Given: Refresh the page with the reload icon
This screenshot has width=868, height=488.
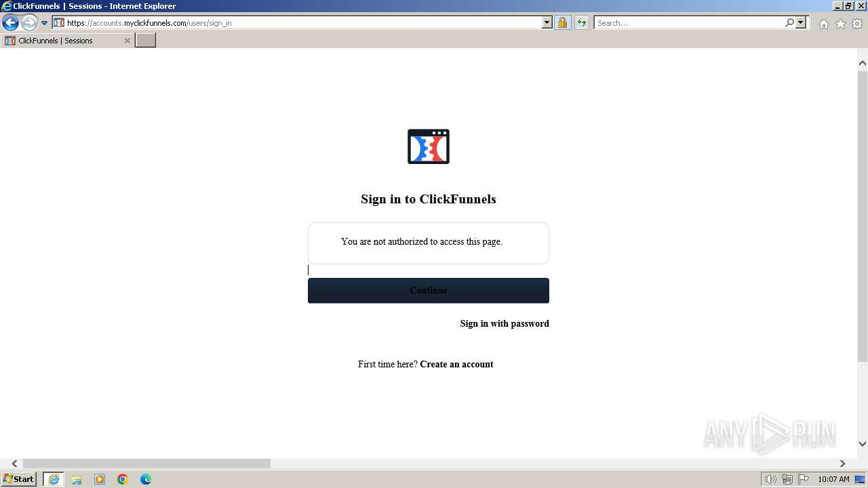Looking at the screenshot, I should click(x=582, y=22).
